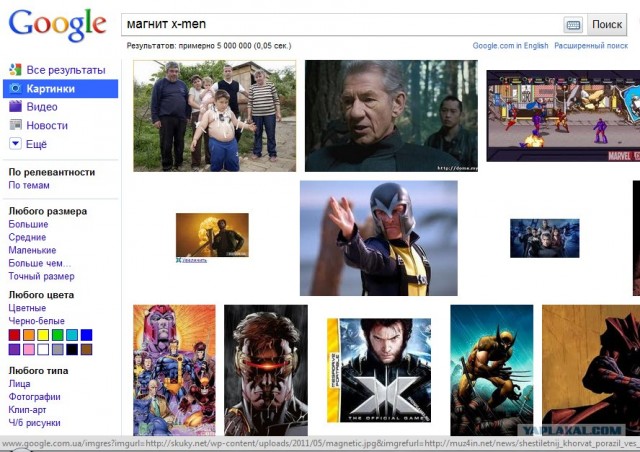Open the small explosion thumbnail
The height and width of the screenshot is (452, 640).
click(212, 235)
